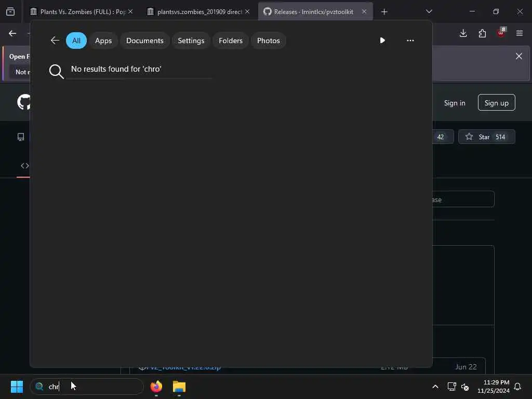Open the Windows Start menu

click(17, 387)
